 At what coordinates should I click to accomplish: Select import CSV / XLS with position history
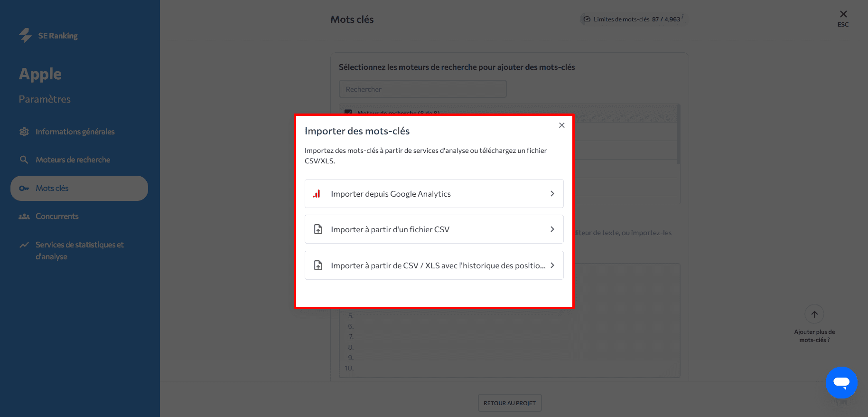tap(434, 265)
